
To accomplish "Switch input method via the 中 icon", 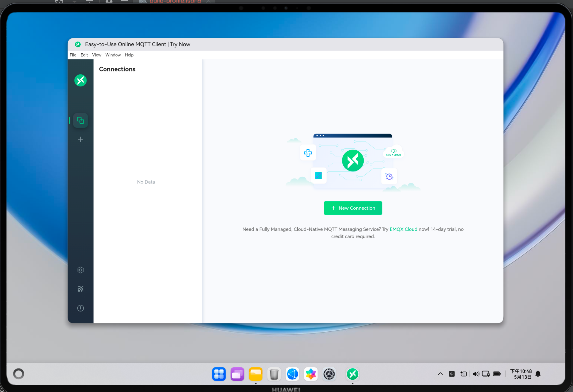I will coord(452,374).
